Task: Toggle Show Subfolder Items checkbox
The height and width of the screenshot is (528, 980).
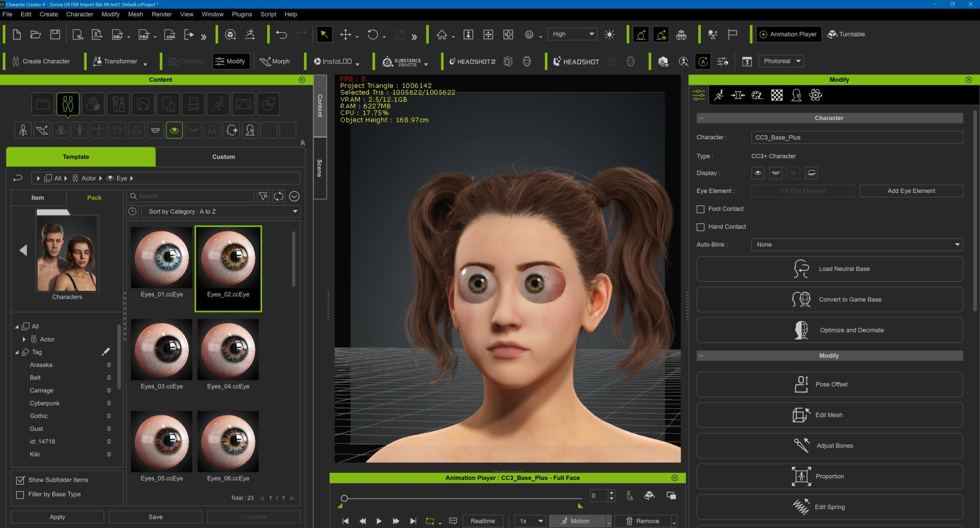Action: 20,480
